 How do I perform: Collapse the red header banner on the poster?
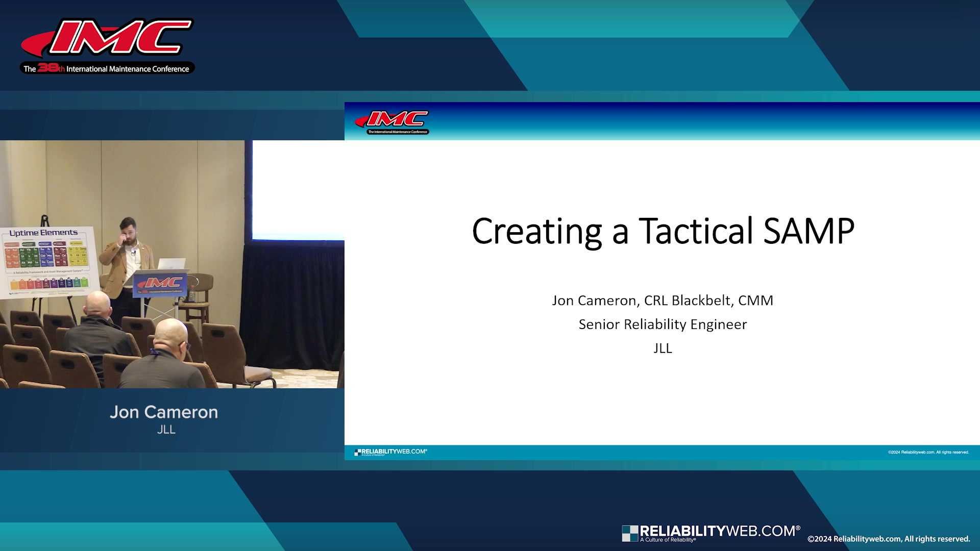point(12,244)
